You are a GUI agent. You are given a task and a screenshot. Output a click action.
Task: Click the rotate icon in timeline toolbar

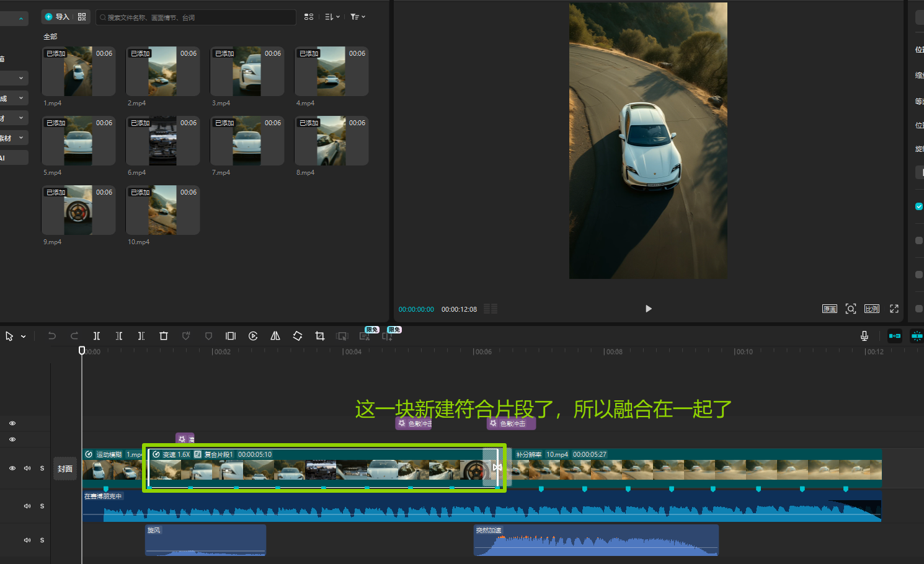click(298, 336)
